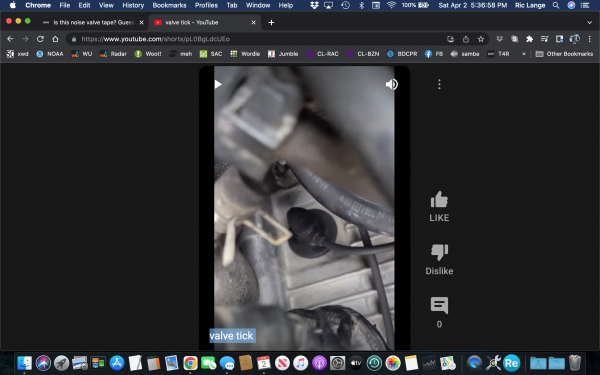Open a new tab with plus button
600x375 pixels.
(271, 23)
